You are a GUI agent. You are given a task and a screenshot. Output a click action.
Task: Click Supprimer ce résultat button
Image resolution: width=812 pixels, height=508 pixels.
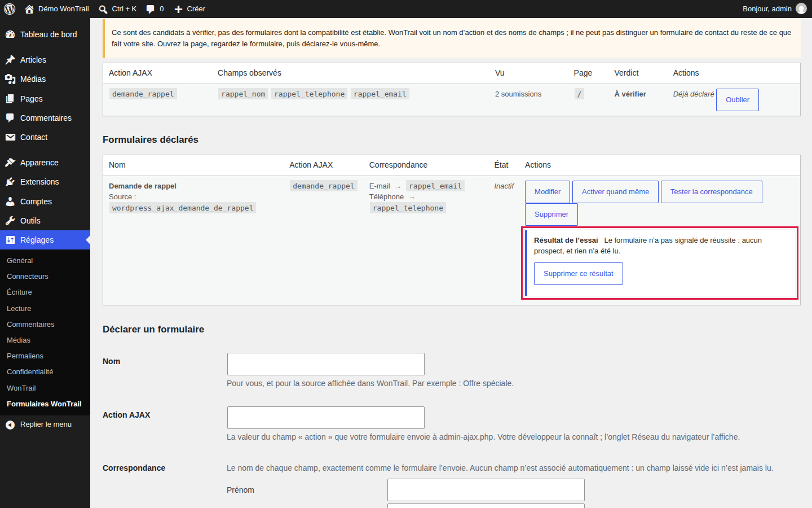tap(579, 274)
